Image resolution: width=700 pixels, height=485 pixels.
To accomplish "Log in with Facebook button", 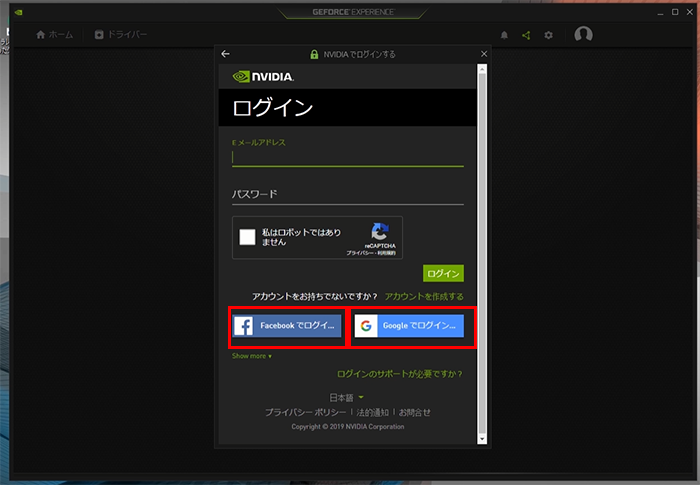I will point(287,326).
